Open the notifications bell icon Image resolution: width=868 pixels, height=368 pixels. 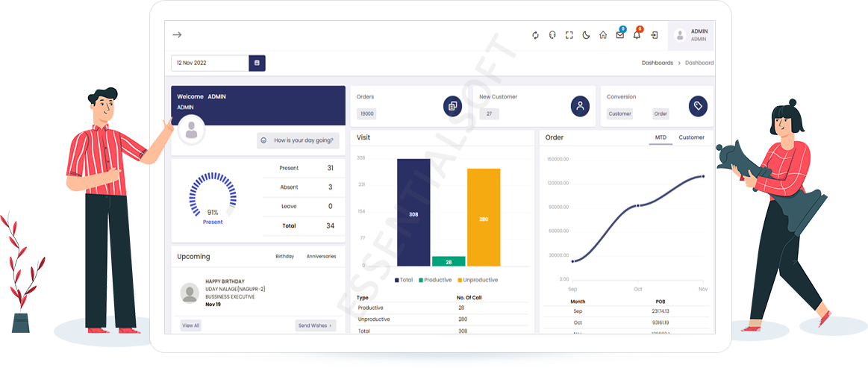click(x=637, y=35)
